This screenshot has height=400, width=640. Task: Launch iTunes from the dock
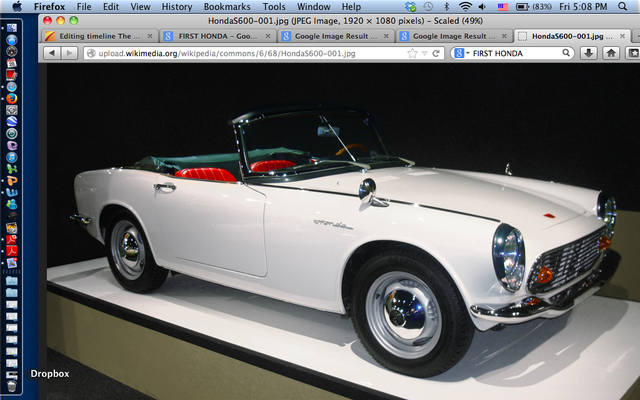point(11,157)
